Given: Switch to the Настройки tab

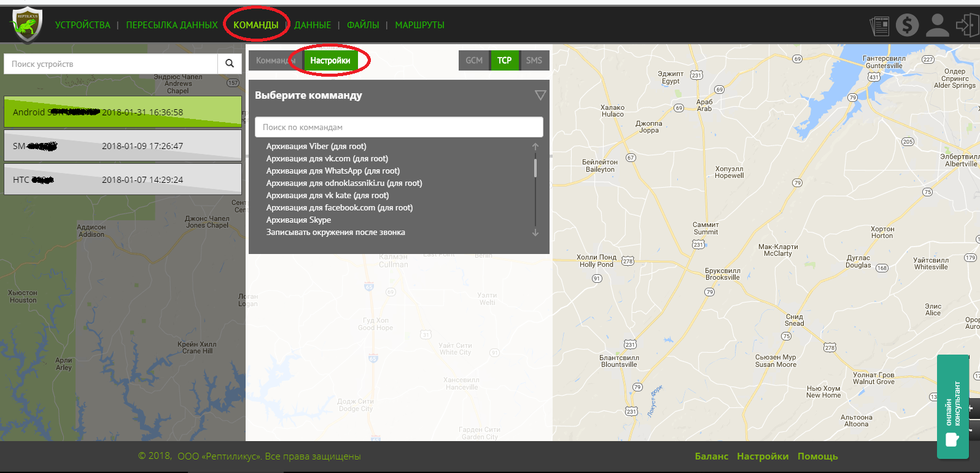Looking at the screenshot, I should point(330,60).
